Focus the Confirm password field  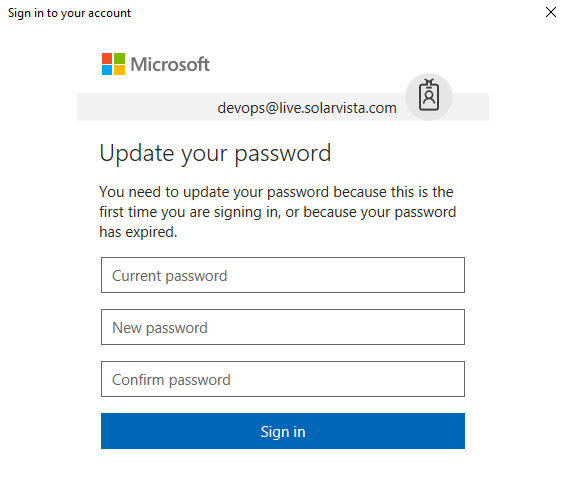point(283,379)
